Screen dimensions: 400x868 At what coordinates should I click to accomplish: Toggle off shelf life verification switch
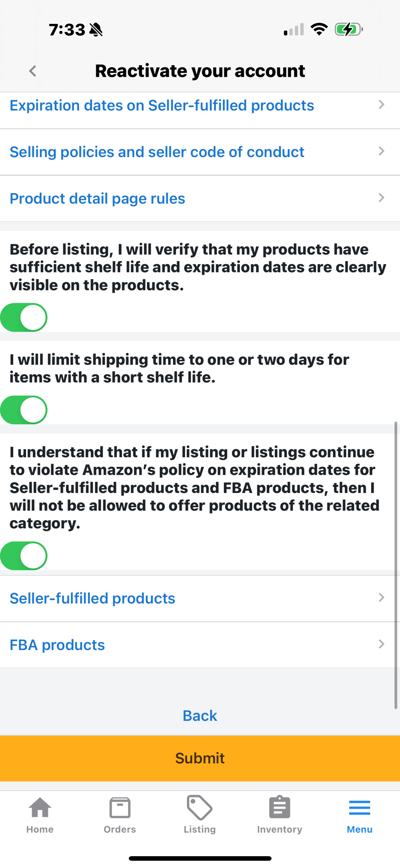click(24, 317)
